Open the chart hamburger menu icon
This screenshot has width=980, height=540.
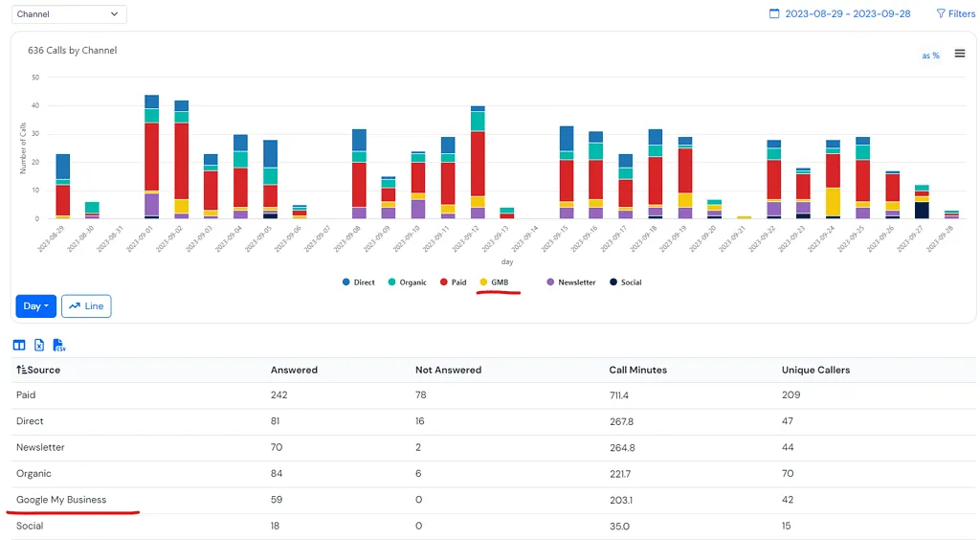click(x=959, y=54)
